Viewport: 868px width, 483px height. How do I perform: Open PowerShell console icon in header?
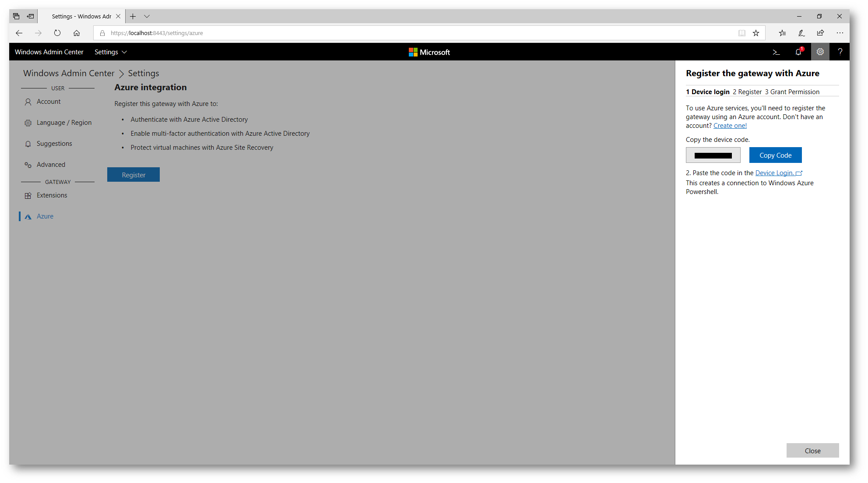pyautogui.click(x=776, y=52)
